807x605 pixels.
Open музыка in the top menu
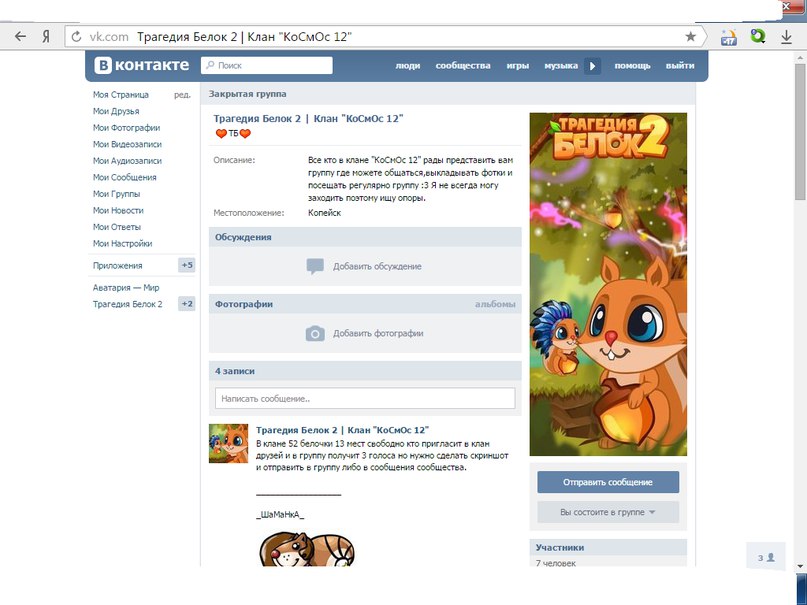pos(561,66)
